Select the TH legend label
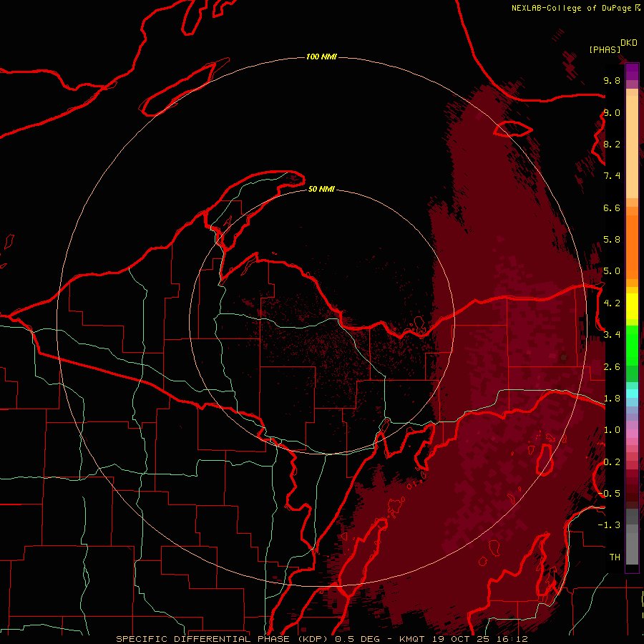 pos(615,557)
